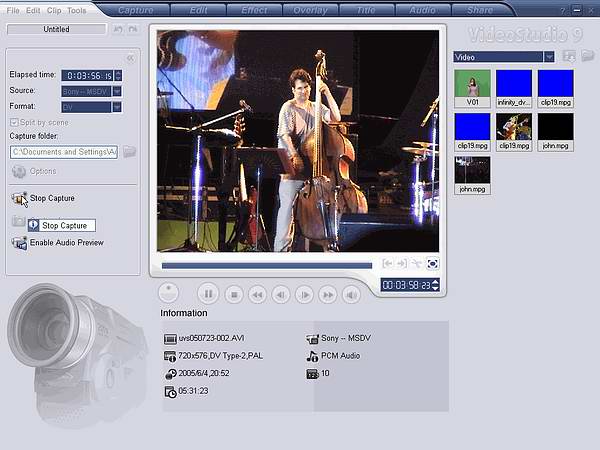This screenshot has width=600, height=450.
Task: Expand the Format dropdown
Action: click(x=117, y=106)
